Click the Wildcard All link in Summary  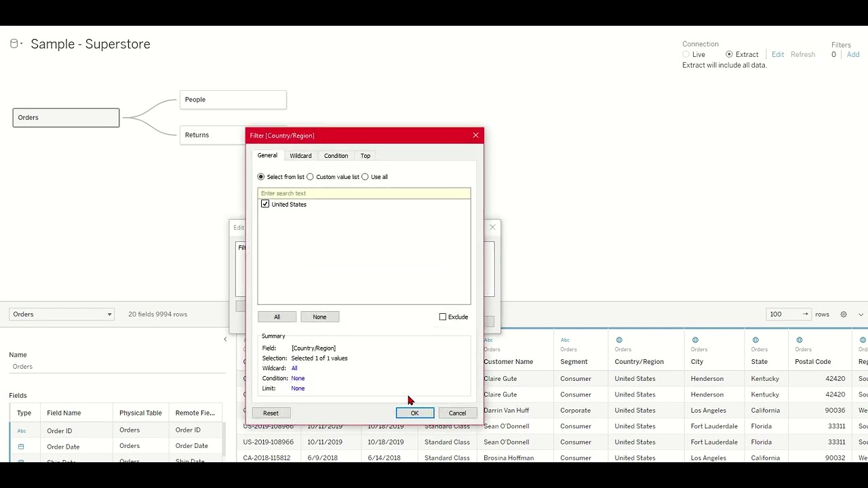point(294,368)
